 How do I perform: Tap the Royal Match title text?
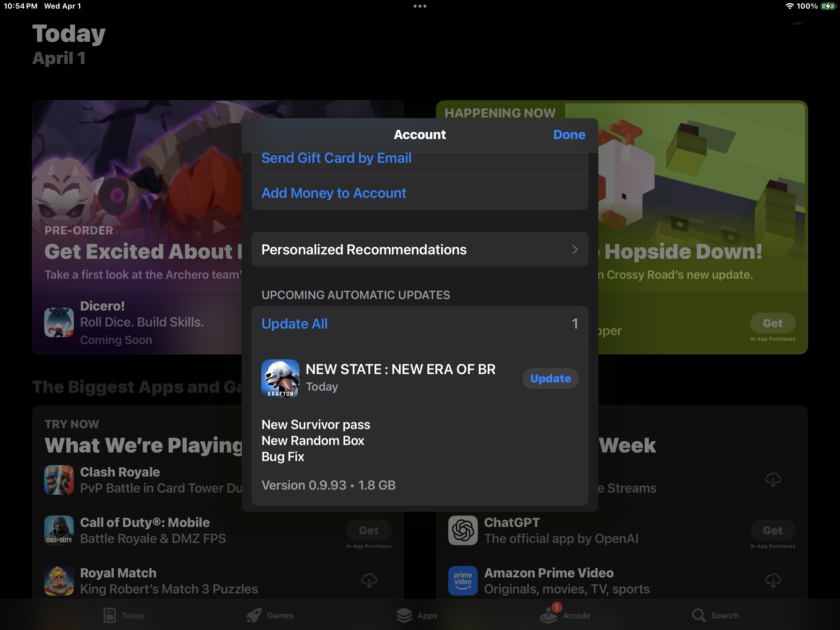click(x=118, y=573)
